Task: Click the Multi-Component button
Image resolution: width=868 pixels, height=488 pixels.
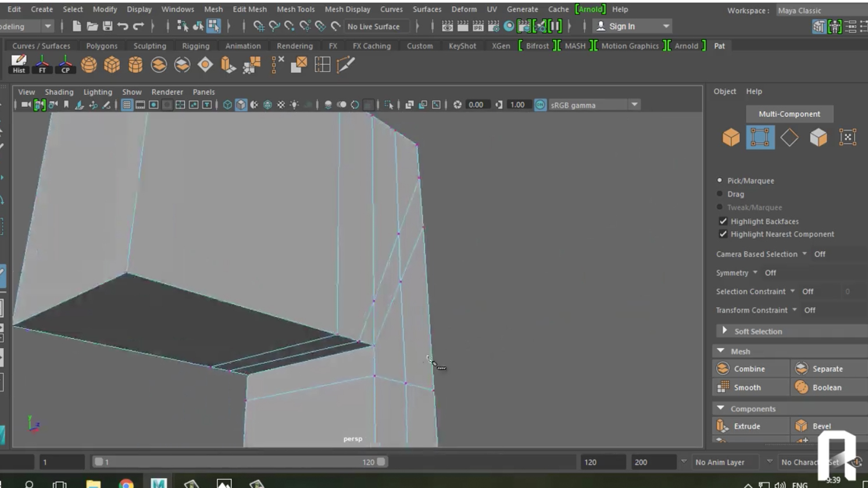Action: 789,114
